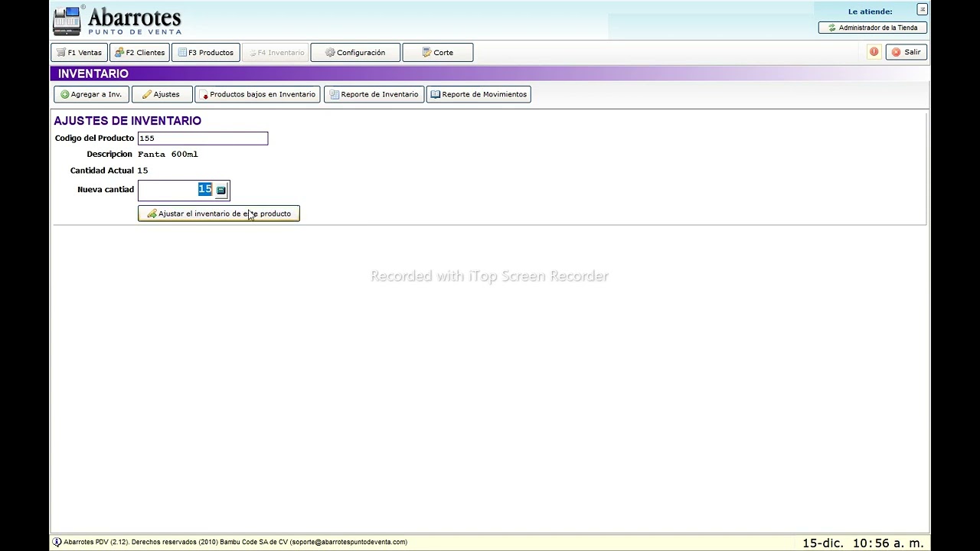This screenshot has height=551, width=980.
Task: Click Ajustar el inventario de este producto
Action: pos(219,214)
